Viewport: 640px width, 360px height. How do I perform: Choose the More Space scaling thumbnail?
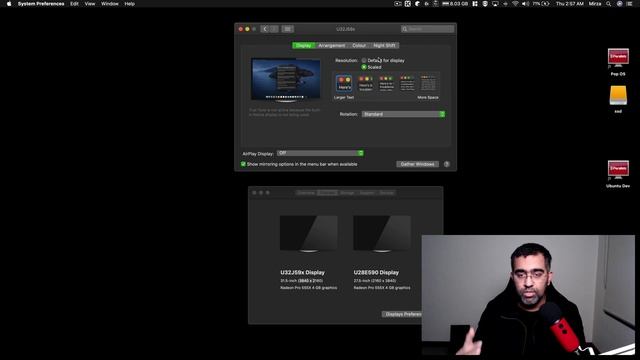point(428,83)
